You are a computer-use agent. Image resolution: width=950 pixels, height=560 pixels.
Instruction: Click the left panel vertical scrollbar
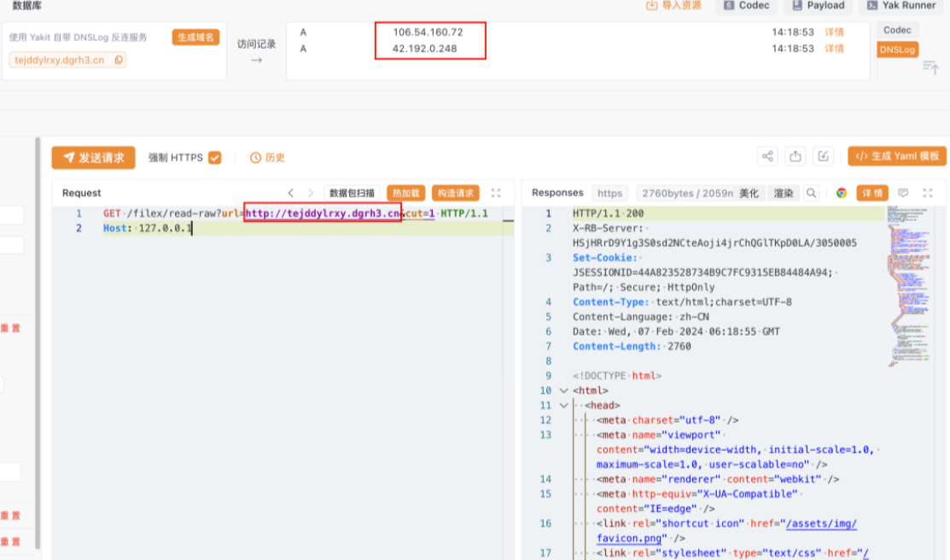(37, 344)
